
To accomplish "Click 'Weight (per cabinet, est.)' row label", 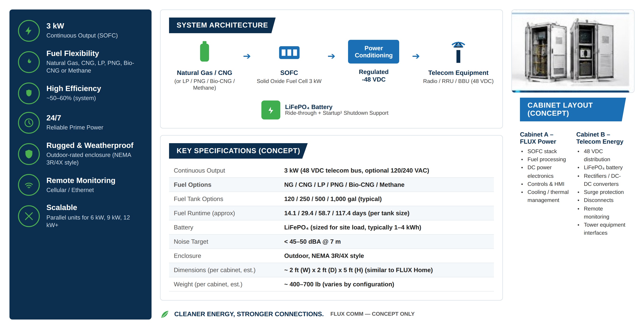I will (x=208, y=284).
